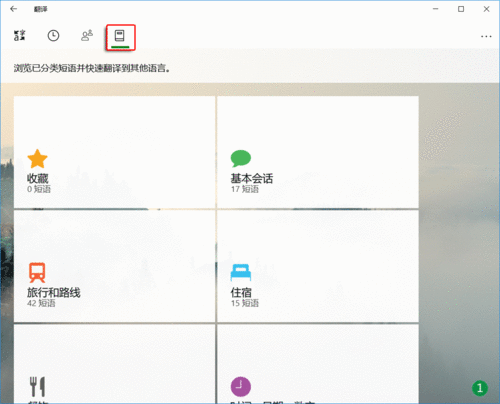The image size is (500, 404).
Task: Click the orange star favorites icon
Action: point(37,159)
